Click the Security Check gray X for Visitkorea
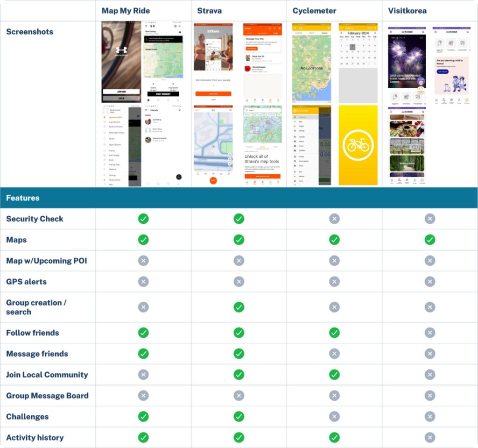Screen dimensions: 478x448 coord(430,219)
